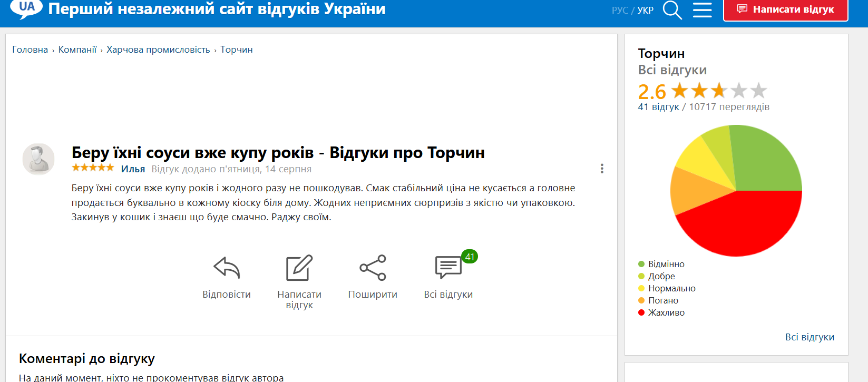Click the Торчин breadcrumb link

pyautogui.click(x=237, y=50)
